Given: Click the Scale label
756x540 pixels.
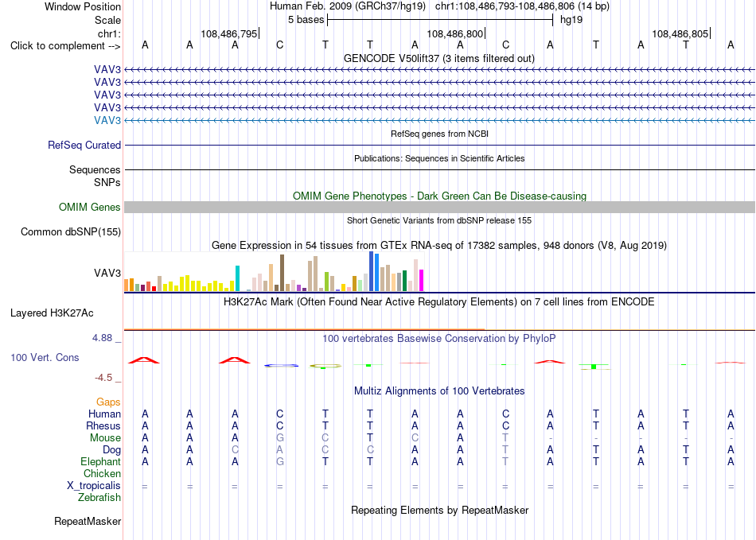Looking at the screenshot, I should click(107, 20).
